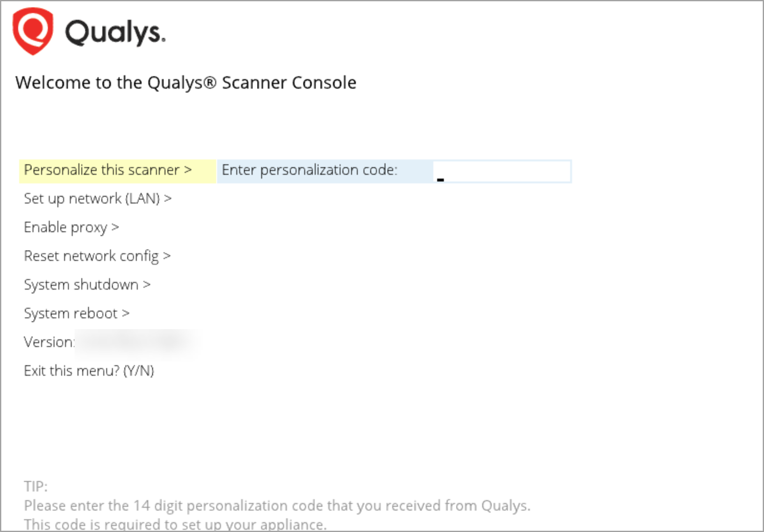Screen dimensions: 764x532
Task: Click the TIP label near the bottom
Action: tap(35, 487)
